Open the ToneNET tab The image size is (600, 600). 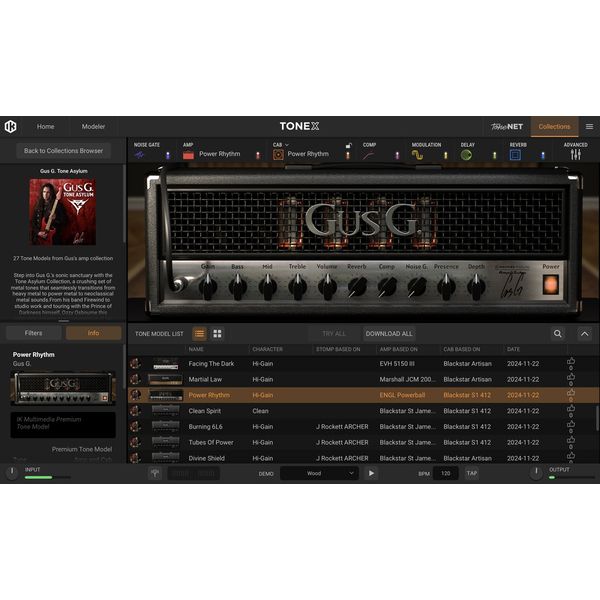click(507, 127)
